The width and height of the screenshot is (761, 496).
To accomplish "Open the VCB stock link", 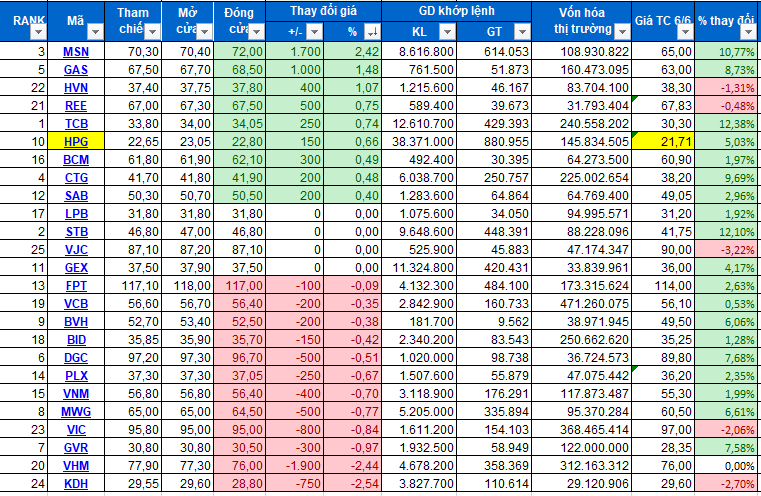I will point(76,303).
